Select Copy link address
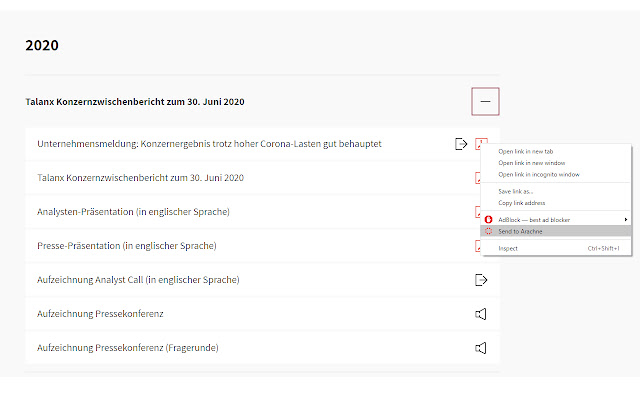 pyautogui.click(x=521, y=203)
